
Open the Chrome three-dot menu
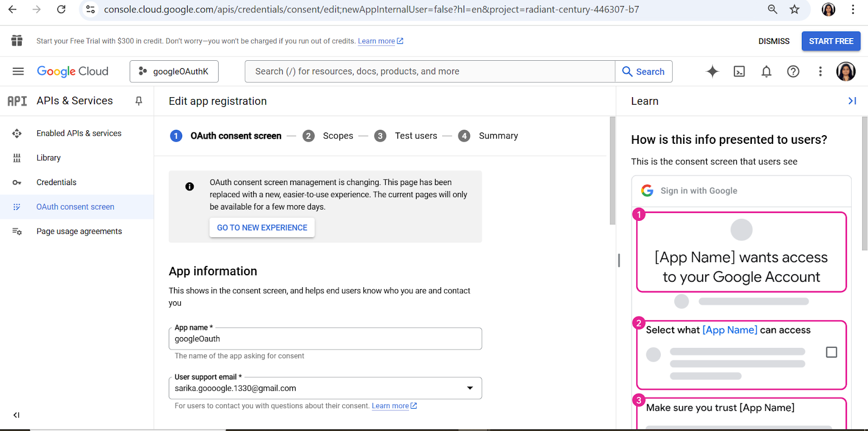[853, 9]
